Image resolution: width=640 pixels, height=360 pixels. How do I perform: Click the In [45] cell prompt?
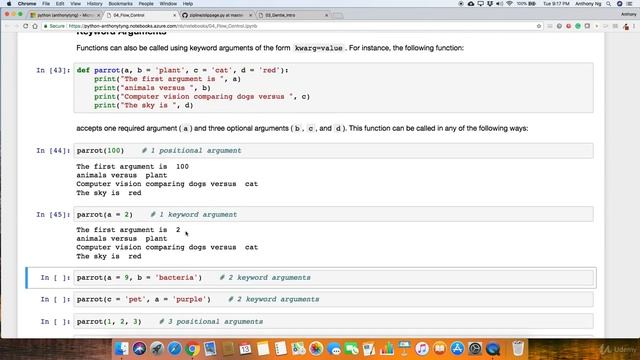[x=53, y=214]
